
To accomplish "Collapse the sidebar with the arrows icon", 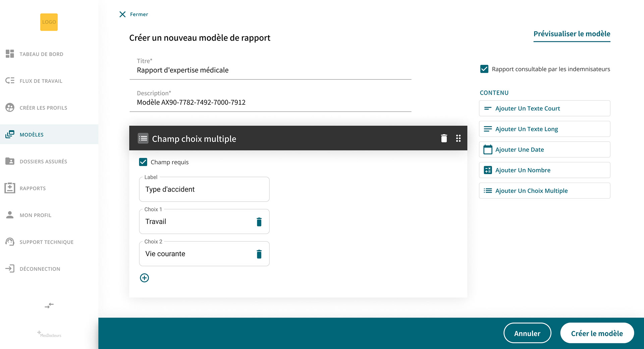I will pos(49,305).
